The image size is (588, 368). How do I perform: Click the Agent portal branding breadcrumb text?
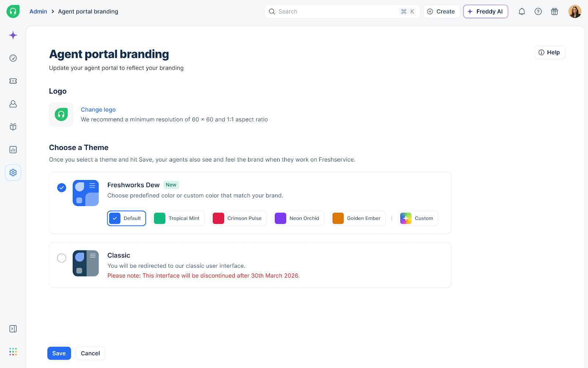tap(88, 11)
